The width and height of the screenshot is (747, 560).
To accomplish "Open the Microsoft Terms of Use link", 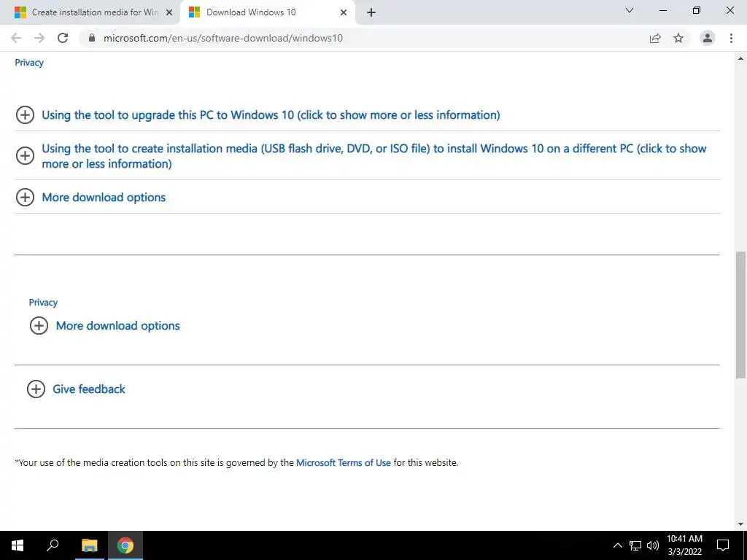I will [344, 462].
